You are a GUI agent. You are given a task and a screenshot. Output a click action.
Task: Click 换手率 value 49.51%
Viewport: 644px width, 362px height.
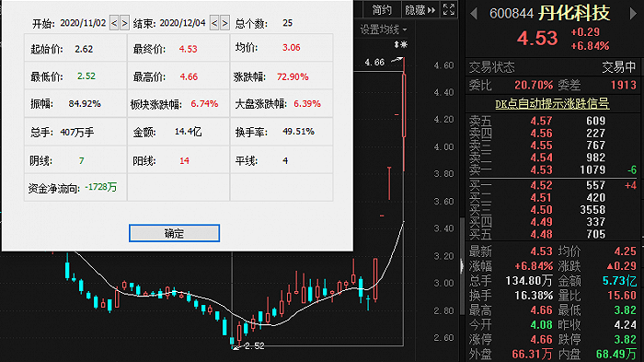(299, 132)
